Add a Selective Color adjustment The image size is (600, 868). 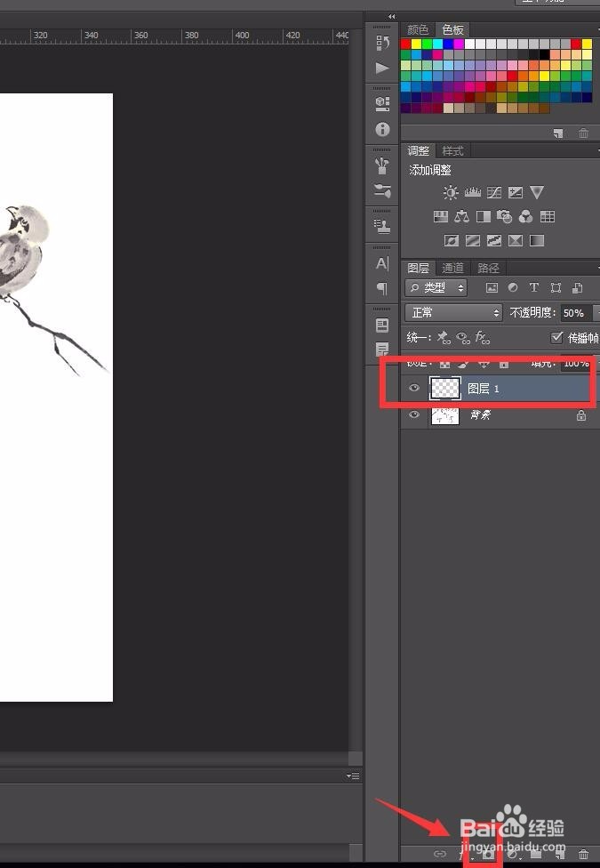pos(516,241)
